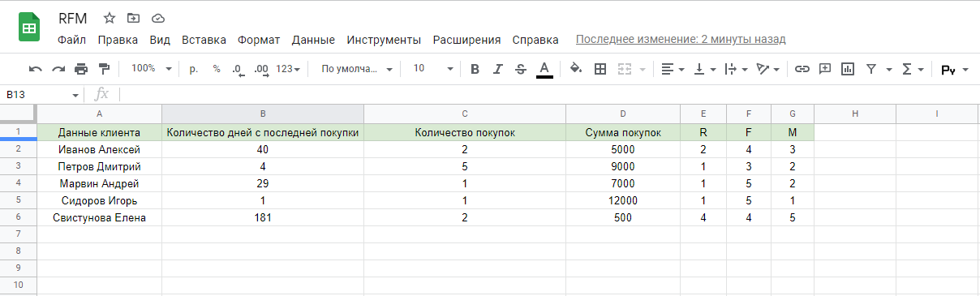Open the Вид menu

pos(160,40)
